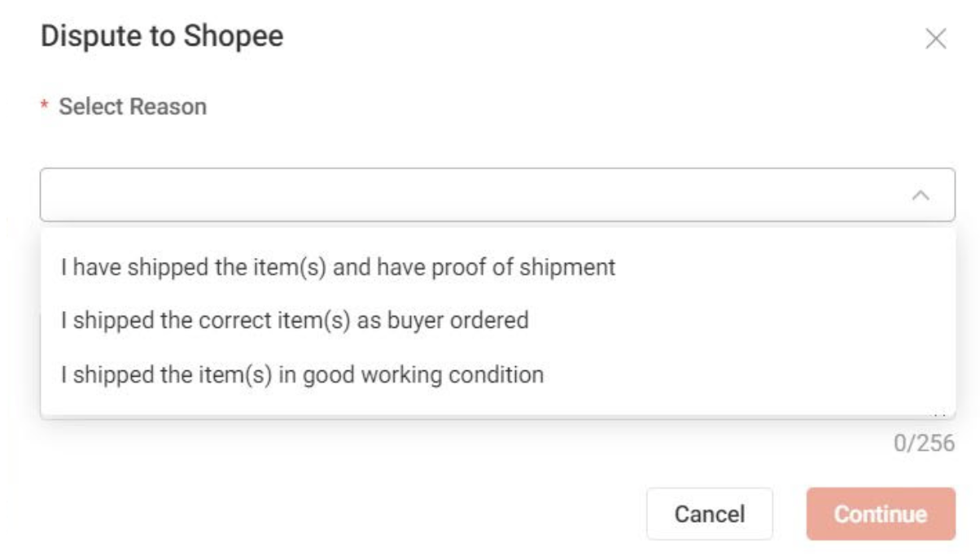Open the Select Reason combo box

click(x=488, y=194)
